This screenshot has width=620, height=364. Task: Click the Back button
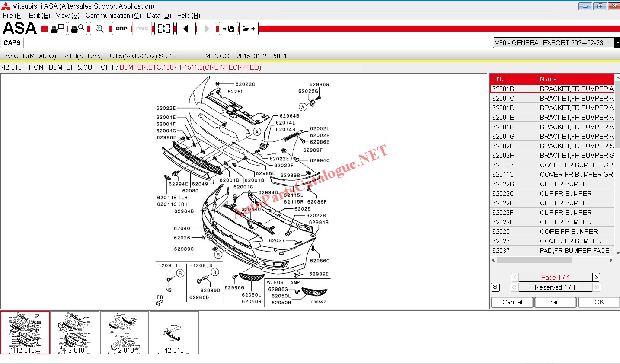click(556, 302)
